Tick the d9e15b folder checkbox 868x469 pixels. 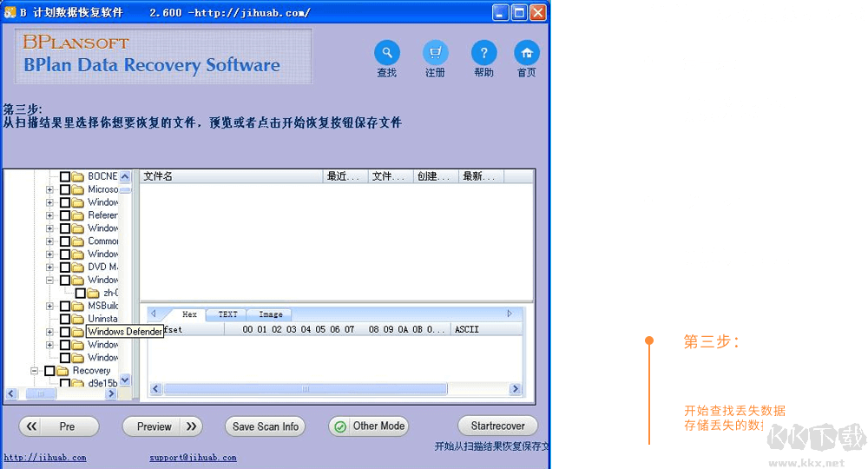click(65, 383)
